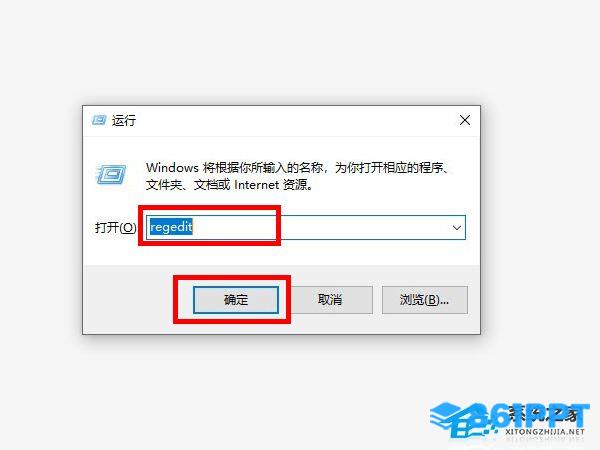Click the large Run program icon
Image resolution: width=600 pixels, height=450 pixels.
tap(111, 174)
